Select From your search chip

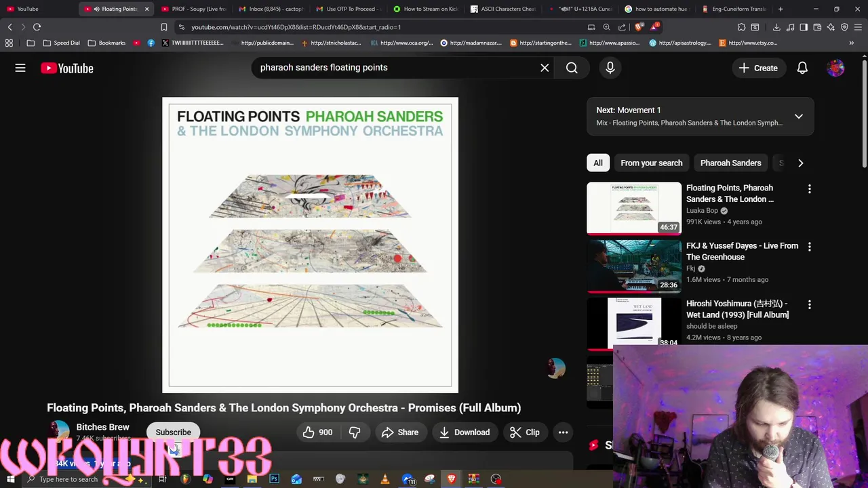point(651,163)
